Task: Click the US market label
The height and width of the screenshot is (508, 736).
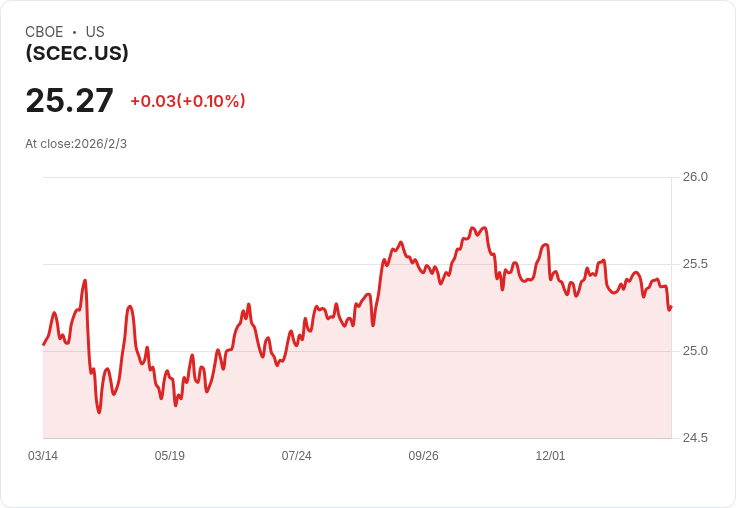Action: 95,32
